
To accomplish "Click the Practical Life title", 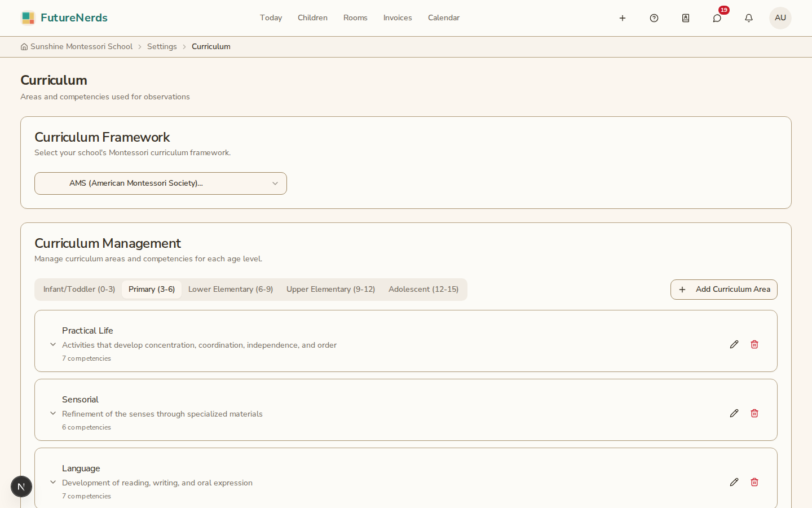I will [87, 331].
